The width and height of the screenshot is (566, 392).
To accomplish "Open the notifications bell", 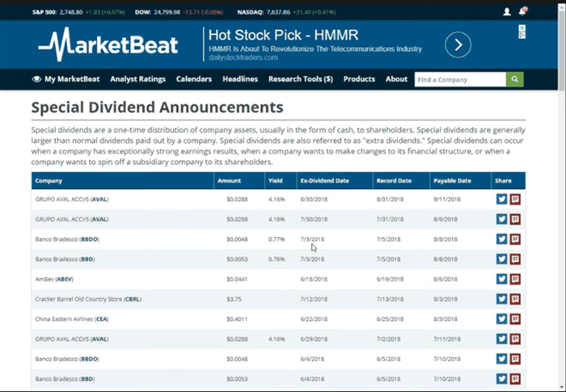I will pyautogui.click(x=522, y=12).
